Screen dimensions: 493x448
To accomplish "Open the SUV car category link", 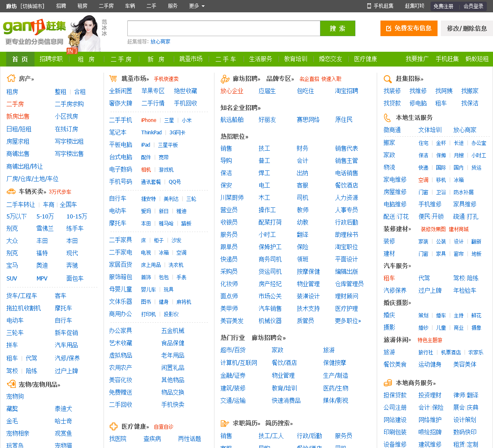I will pos(12,278).
